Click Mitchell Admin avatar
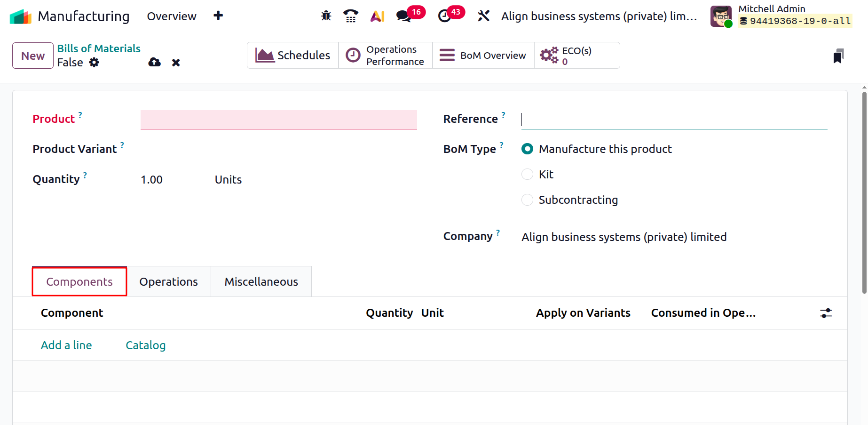The height and width of the screenshot is (425, 868). click(x=721, y=16)
